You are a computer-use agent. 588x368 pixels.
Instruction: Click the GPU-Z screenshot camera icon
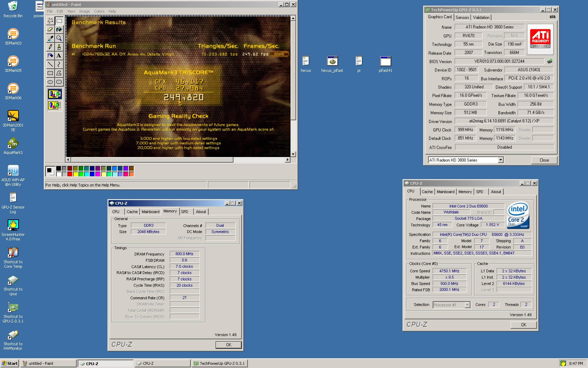click(x=552, y=17)
